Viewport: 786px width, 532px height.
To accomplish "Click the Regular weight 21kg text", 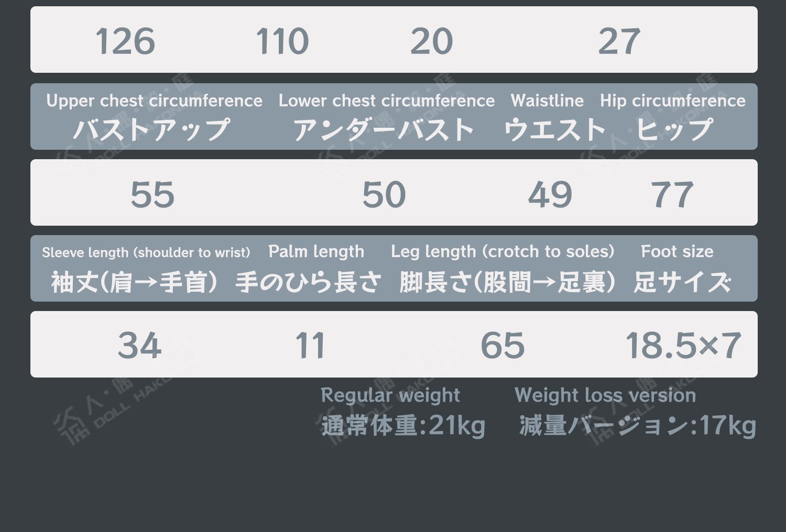I will (403, 425).
